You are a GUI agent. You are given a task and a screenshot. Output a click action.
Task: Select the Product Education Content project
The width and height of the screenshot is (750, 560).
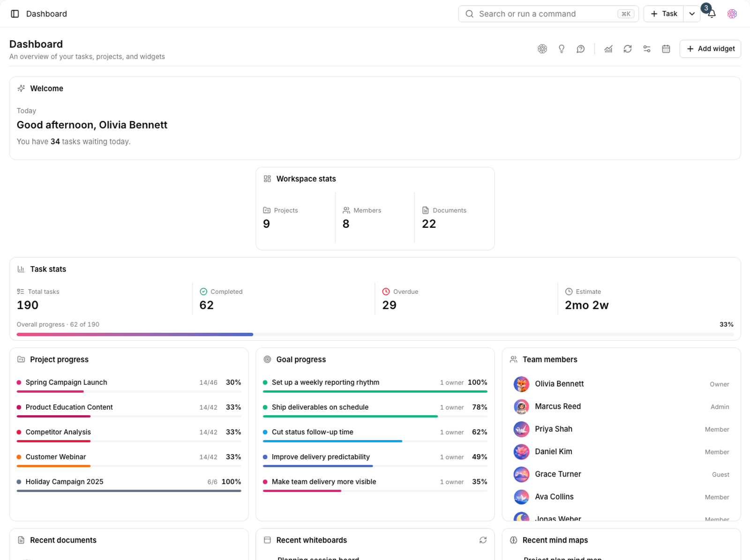point(129,410)
